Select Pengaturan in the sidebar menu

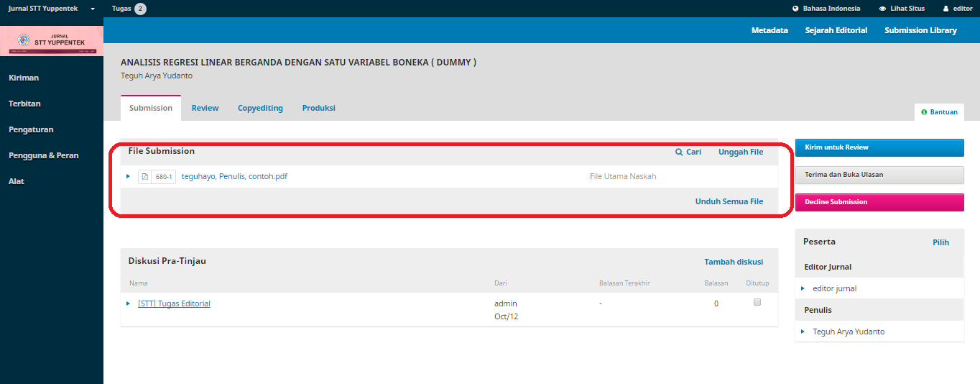[31, 129]
